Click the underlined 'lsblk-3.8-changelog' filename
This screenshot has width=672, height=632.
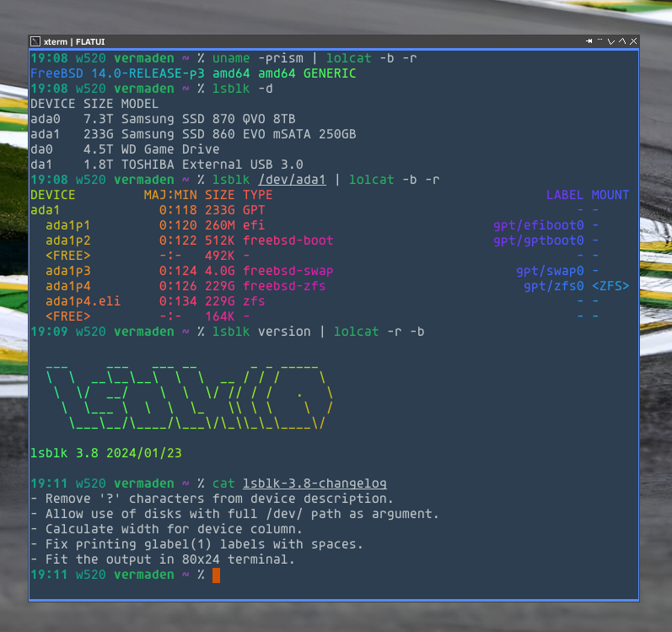pos(314,483)
